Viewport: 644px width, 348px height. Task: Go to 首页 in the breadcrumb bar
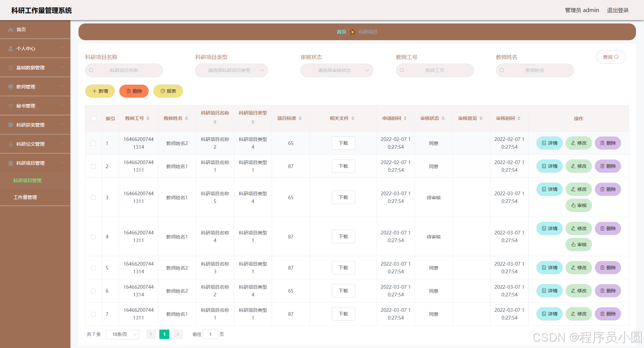coord(341,32)
